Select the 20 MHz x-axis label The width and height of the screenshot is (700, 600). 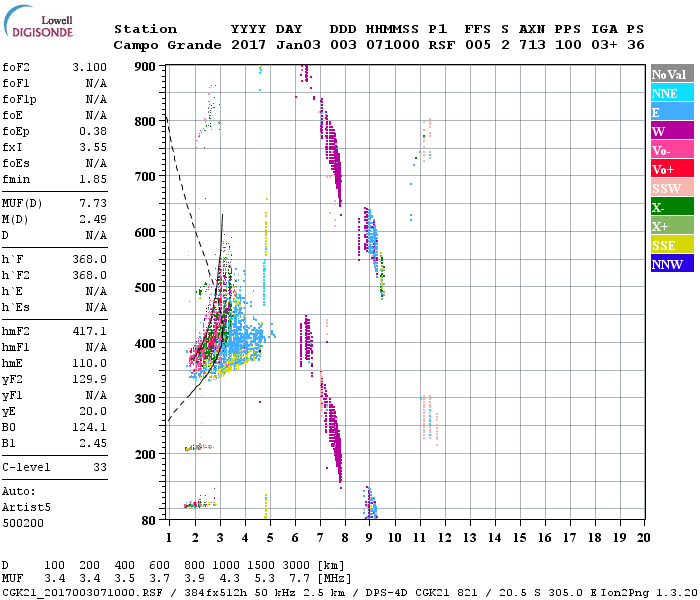(643, 538)
